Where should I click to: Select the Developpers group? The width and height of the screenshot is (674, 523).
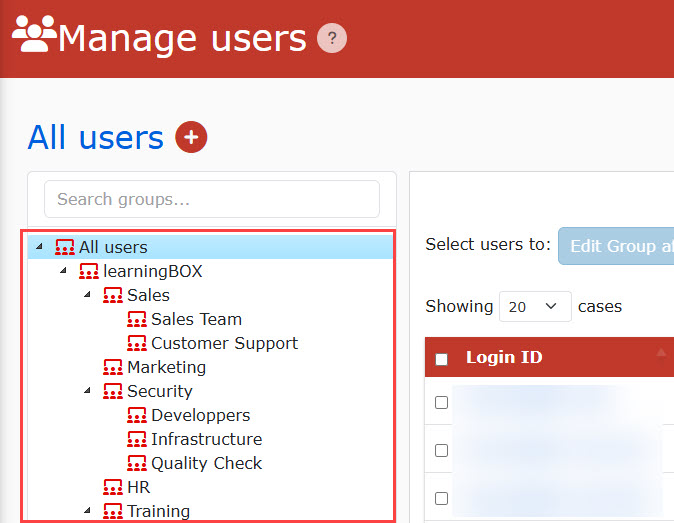pos(200,416)
